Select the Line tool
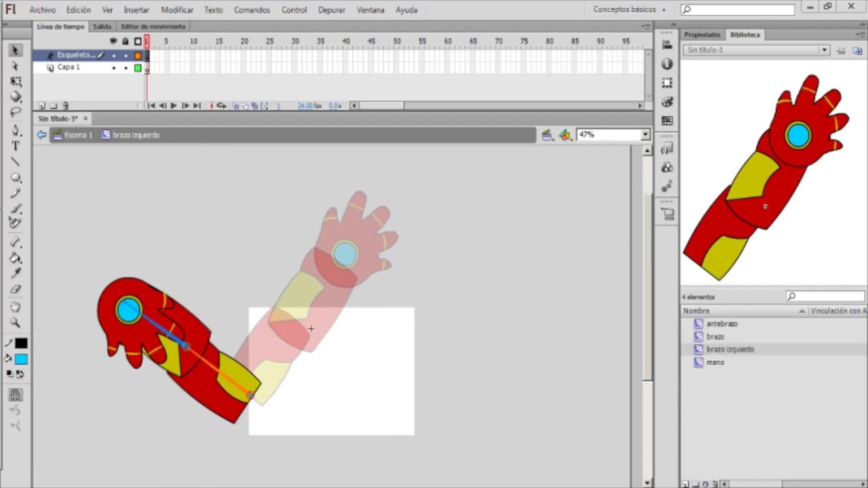 pos(15,162)
